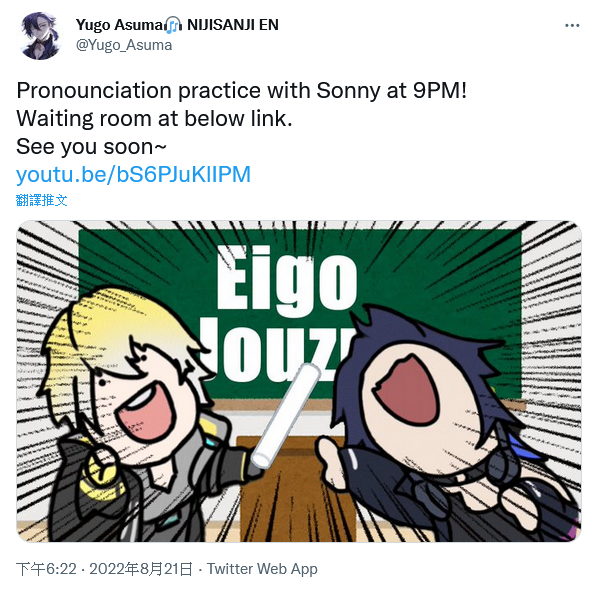Open the youtu.be/bS6PJuKIIPM waiting room link
Viewport: 598px width, 593px height.
pos(133,175)
